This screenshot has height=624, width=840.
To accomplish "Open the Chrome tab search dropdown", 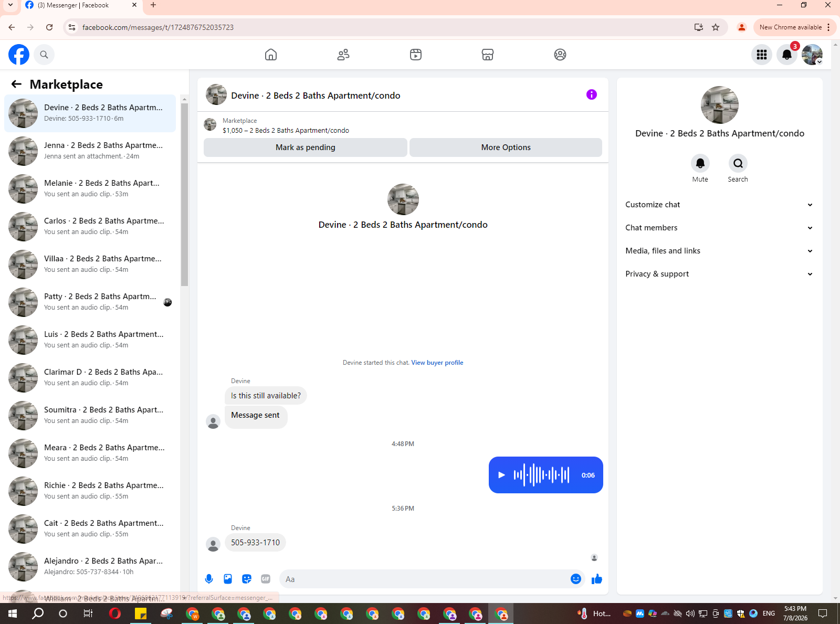I will pyautogui.click(x=10, y=5).
